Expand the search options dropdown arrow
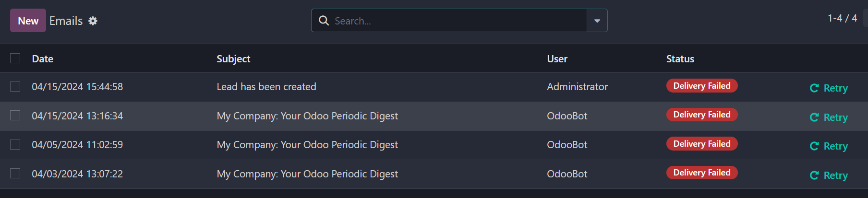The width and height of the screenshot is (868, 198). pyautogui.click(x=597, y=21)
